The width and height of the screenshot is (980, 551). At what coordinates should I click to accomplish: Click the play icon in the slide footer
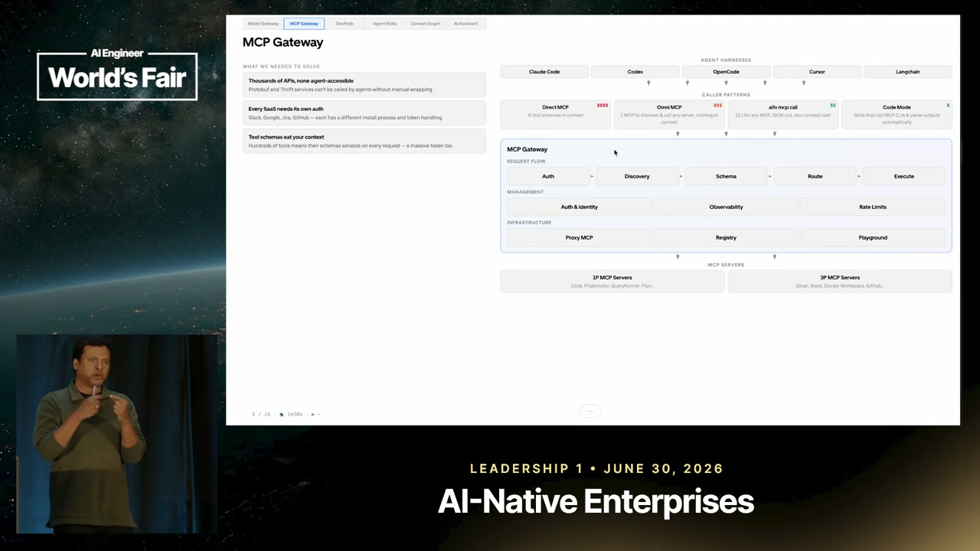[x=312, y=414]
